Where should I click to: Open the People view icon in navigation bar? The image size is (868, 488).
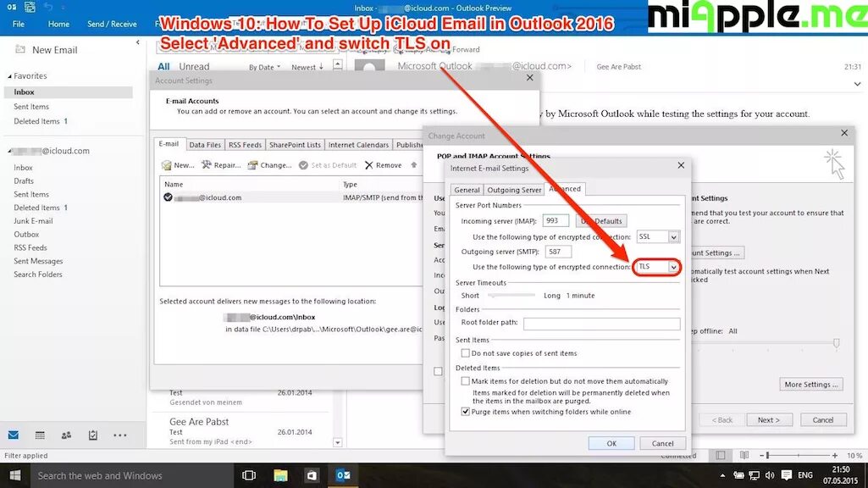point(66,435)
